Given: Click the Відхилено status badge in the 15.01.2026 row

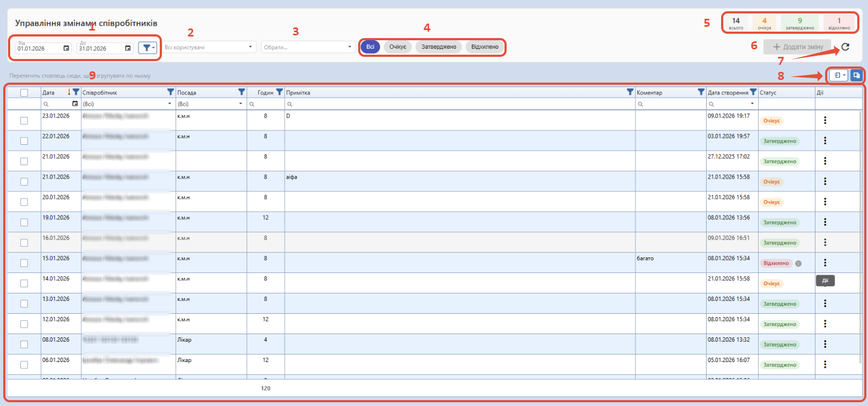Looking at the screenshot, I should (776, 263).
